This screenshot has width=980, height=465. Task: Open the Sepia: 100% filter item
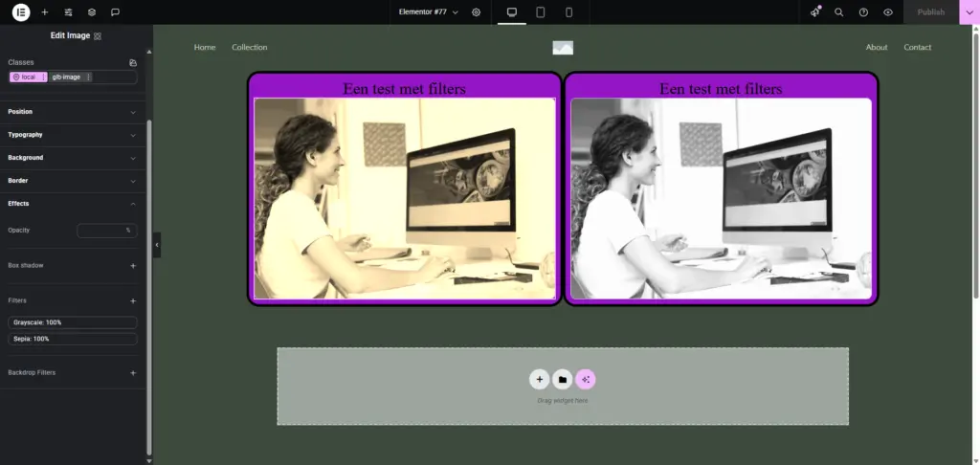pos(73,339)
